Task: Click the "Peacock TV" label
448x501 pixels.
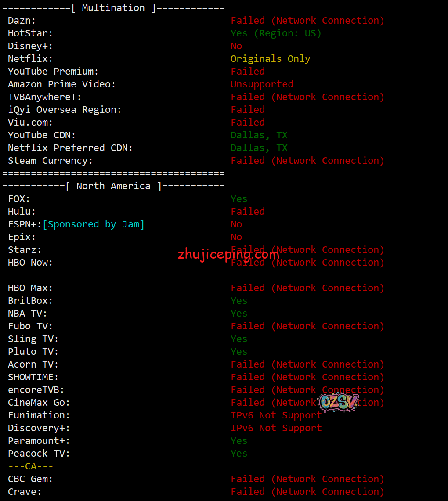Action: 39,454
